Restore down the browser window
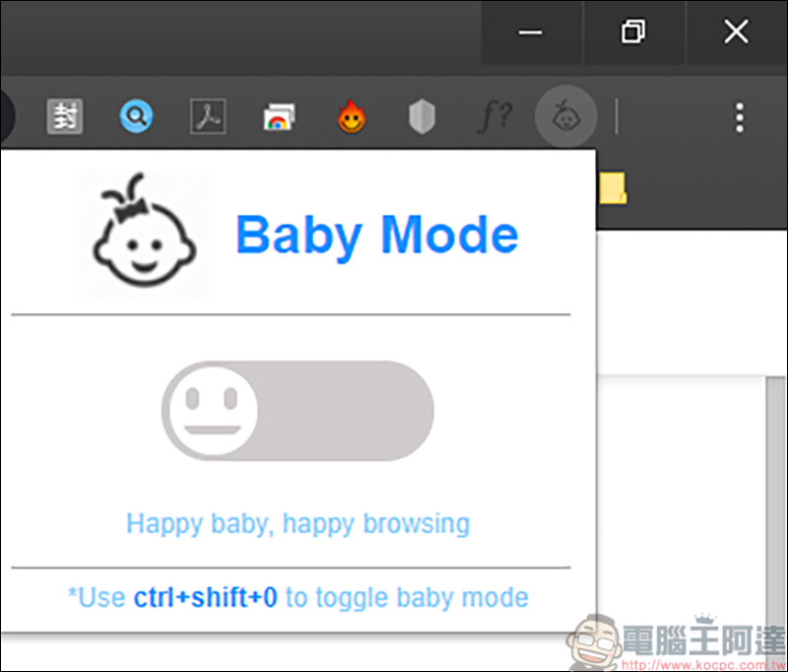The width and height of the screenshot is (788, 672). coord(633,33)
